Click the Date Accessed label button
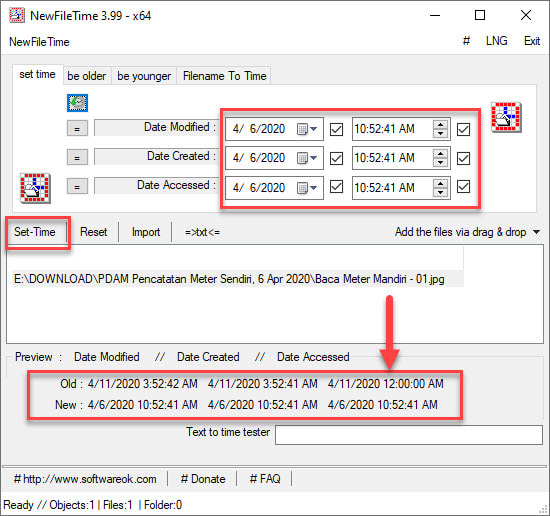 156,186
